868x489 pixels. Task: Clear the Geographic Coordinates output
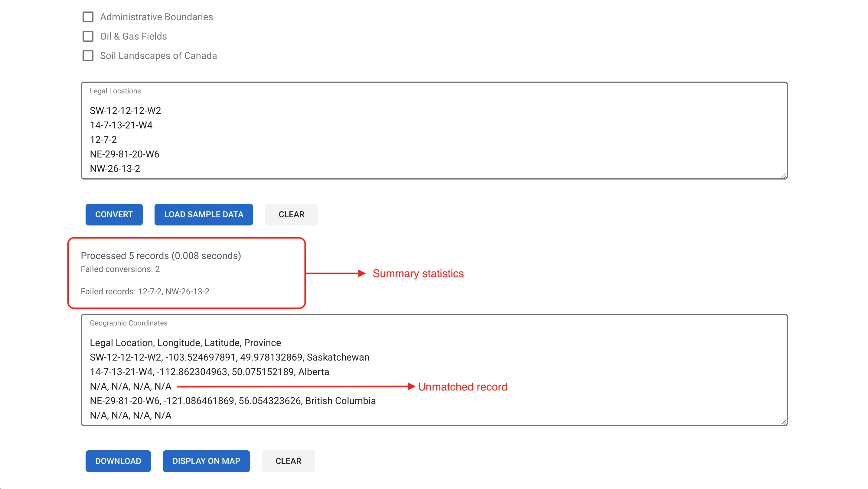(288, 461)
